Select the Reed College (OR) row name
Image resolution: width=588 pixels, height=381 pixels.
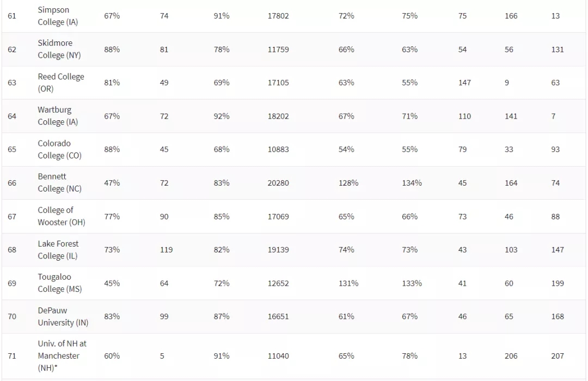pyautogui.click(x=60, y=82)
